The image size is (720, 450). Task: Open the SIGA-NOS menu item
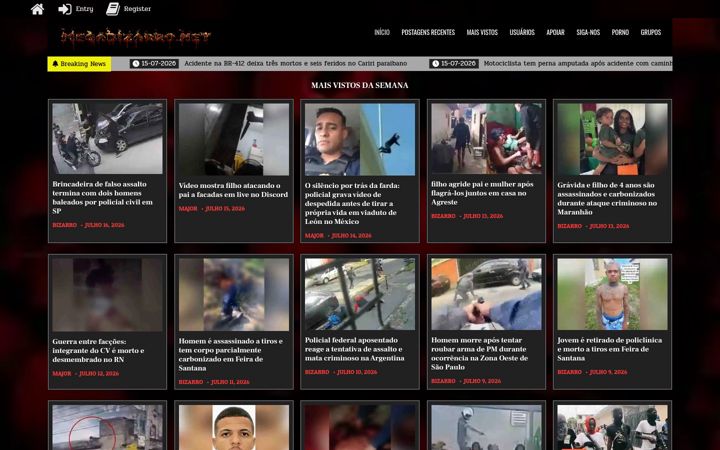[x=588, y=32]
